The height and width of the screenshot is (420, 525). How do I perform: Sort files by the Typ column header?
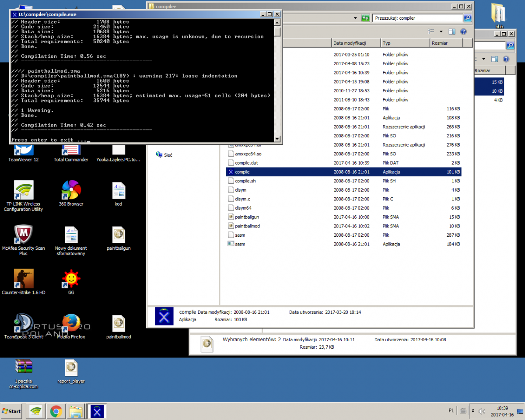[x=404, y=43]
